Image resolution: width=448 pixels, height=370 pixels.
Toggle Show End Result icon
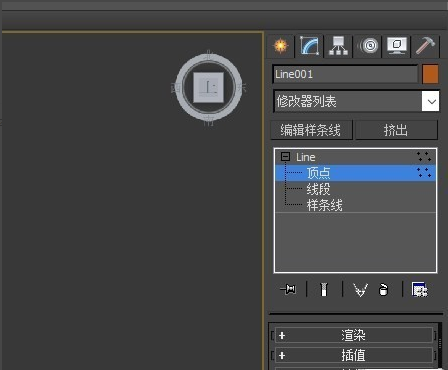(324, 289)
